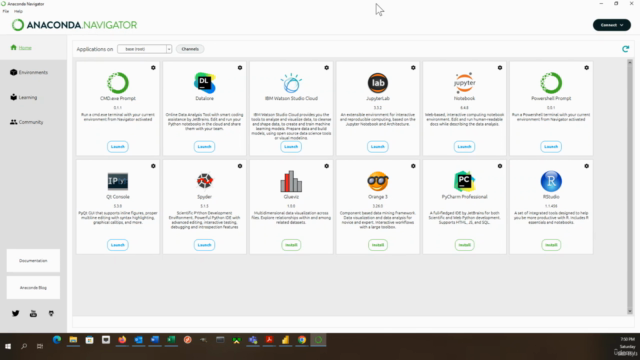Open settings gear for Qt Console tile
Image resolution: width=640 pixels, height=360 pixels.
pyautogui.click(x=153, y=166)
